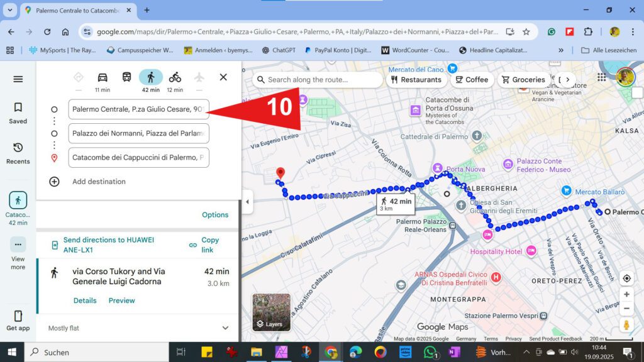Click the Copy link button

pos(204,244)
